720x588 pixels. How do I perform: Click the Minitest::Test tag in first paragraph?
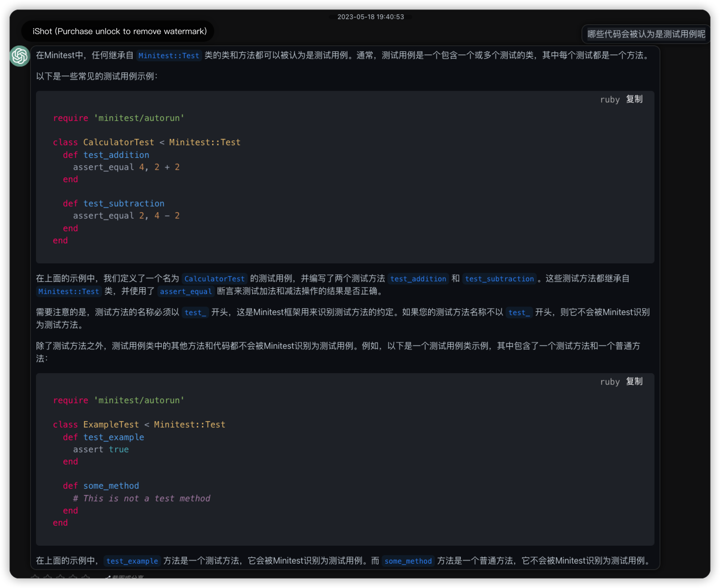[169, 55]
